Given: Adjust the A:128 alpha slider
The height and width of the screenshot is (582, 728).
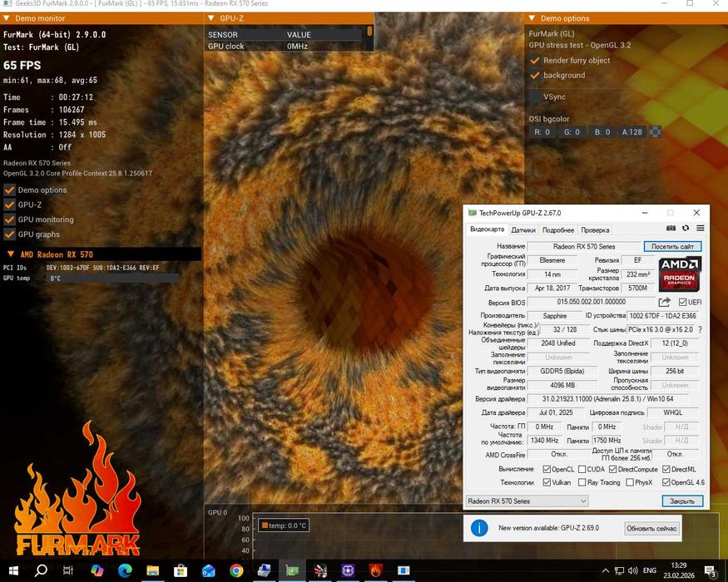Looking at the screenshot, I should pos(631,132).
